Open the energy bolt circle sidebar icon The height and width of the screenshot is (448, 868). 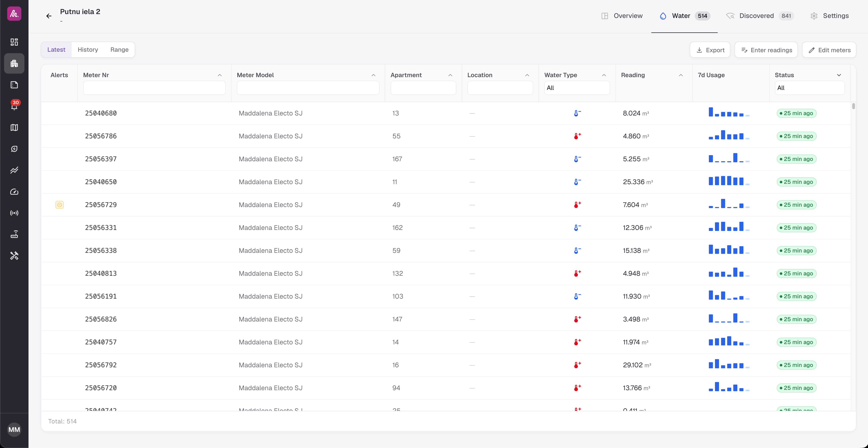[x=14, y=149]
